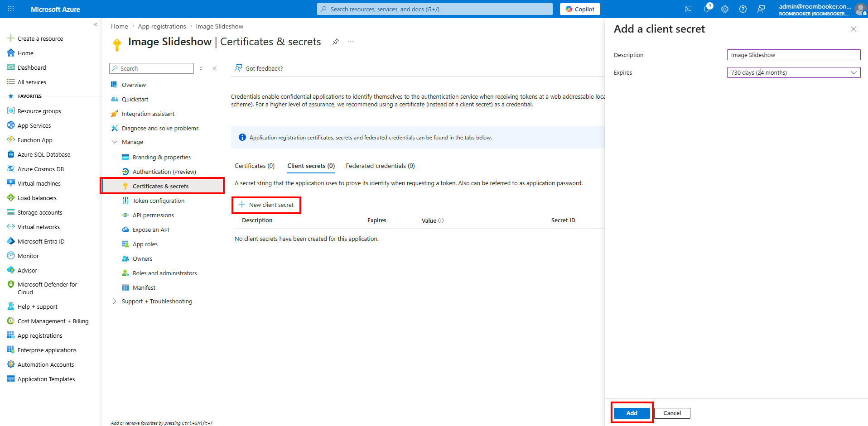
Task: Click the Value column info icon
Action: coord(441,220)
